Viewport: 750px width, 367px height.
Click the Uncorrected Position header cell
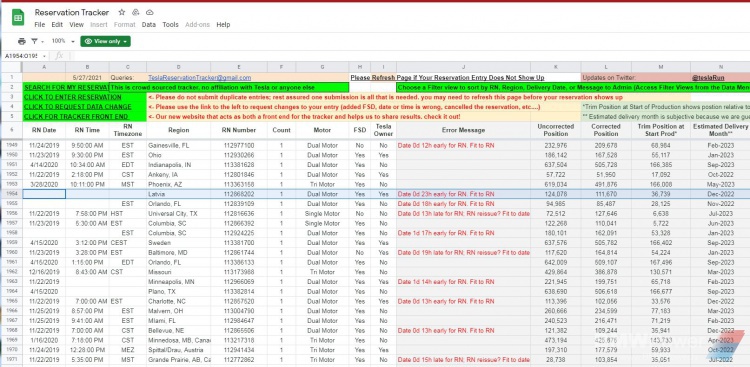click(555, 130)
